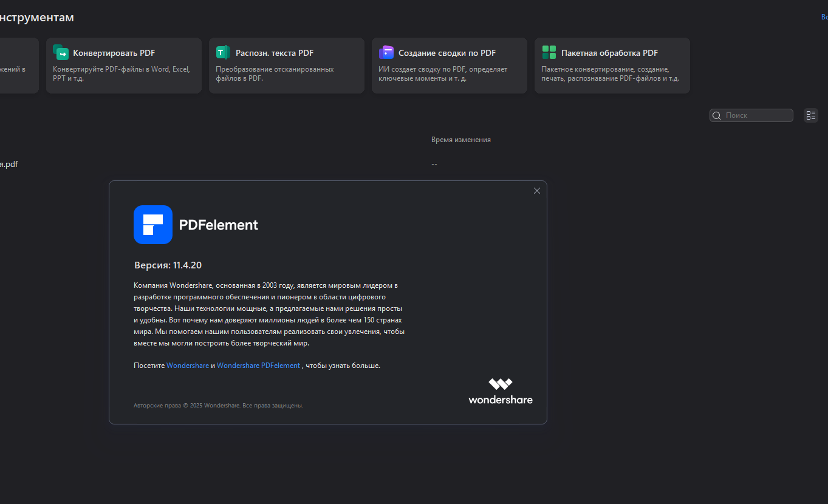The height and width of the screenshot is (504, 828).
Task: Click the Пакетное конвертирование description text
Action: [610, 73]
